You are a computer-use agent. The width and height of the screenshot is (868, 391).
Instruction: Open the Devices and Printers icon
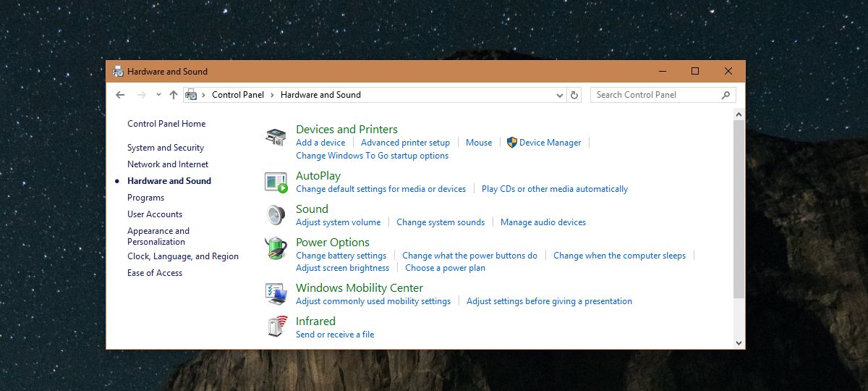[x=276, y=136]
